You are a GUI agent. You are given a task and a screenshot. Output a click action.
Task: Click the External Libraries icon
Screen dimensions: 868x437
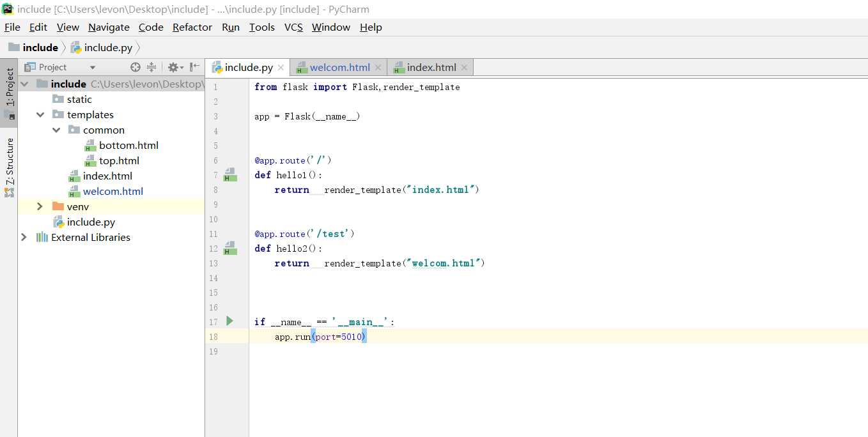point(42,237)
